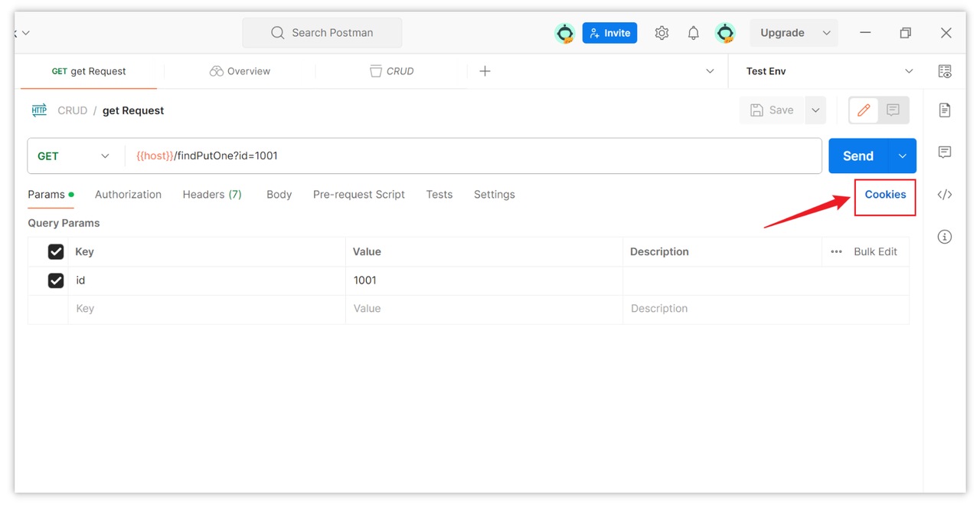Click the Search Postman field
980x505 pixels.
322,33
